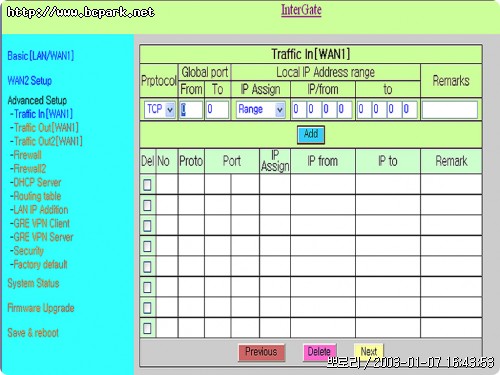Image resolution: width=500 pixels, height=375 pixels.
Task: Check the Del box in sixth table row
Action: [x=147, y=287]
